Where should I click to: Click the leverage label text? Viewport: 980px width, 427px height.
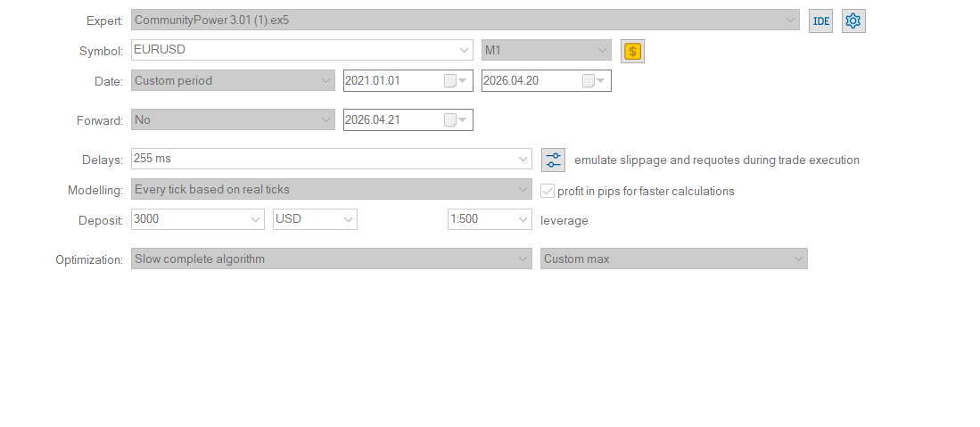pyautogui.click(x=564, y=221)
